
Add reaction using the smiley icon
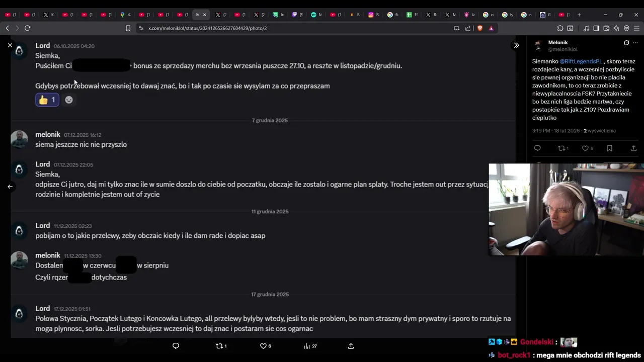pyautogui.click(x=69, y=100)
